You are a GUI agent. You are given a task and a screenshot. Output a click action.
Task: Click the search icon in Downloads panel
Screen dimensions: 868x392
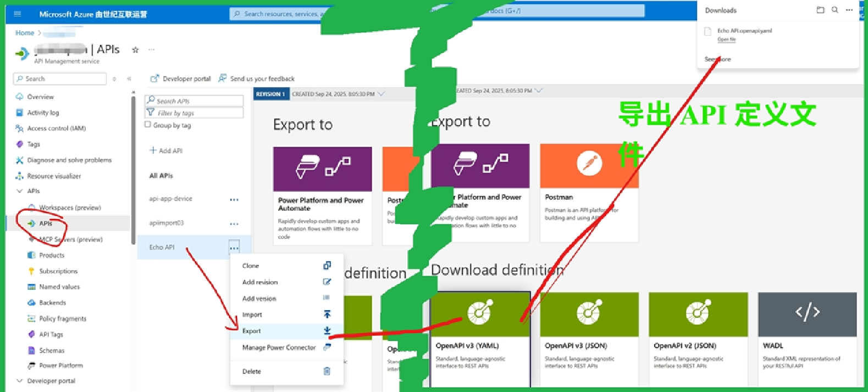point(834,10)
